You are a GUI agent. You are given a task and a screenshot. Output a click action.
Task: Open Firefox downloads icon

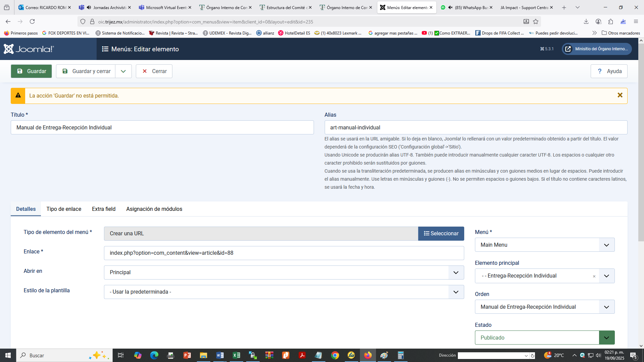(586, 22)
